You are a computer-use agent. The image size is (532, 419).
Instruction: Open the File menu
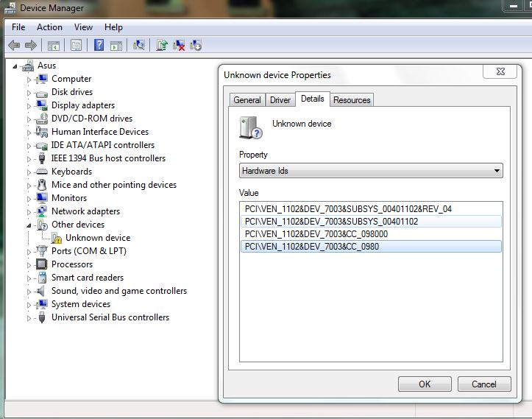point(18,27)
